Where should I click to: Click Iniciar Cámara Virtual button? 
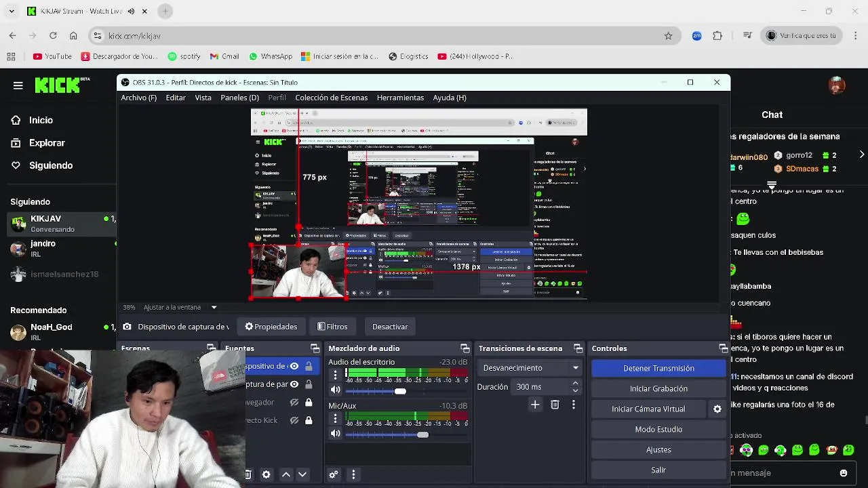pos(648,409)
